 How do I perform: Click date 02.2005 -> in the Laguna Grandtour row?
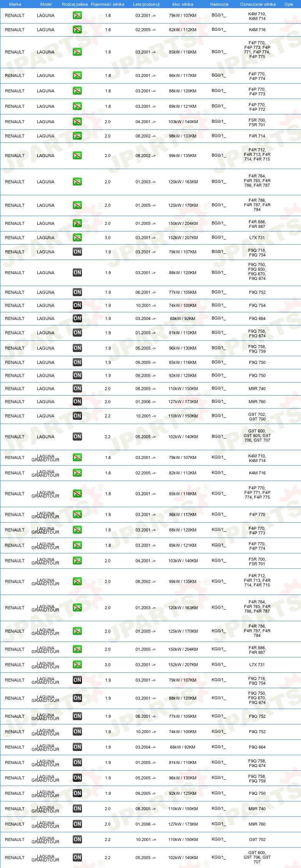pos(145,473)
